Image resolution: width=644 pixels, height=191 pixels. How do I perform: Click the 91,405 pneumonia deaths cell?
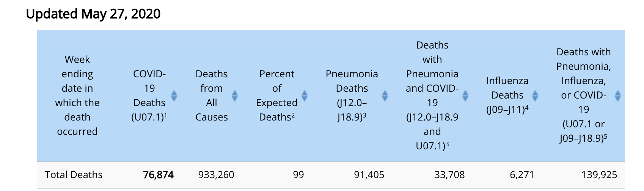point(369,175)
